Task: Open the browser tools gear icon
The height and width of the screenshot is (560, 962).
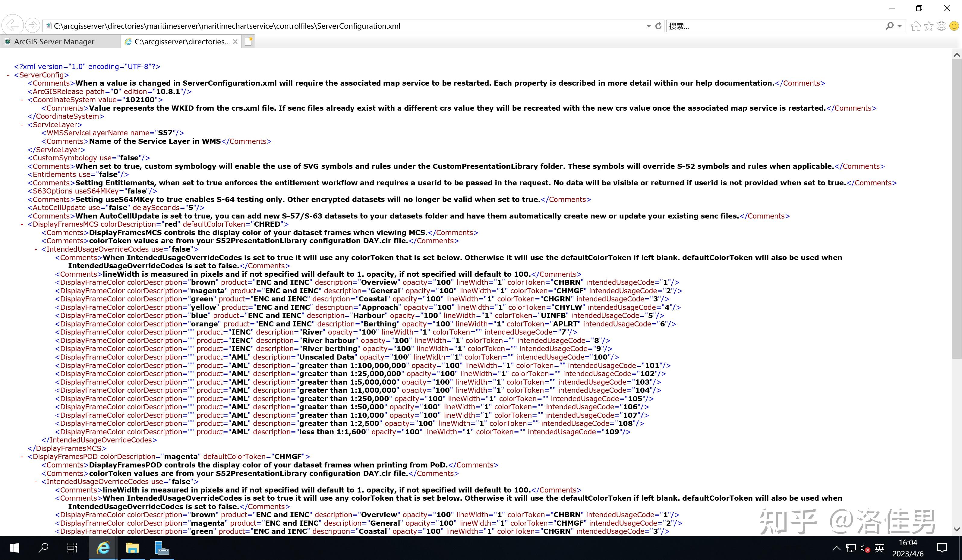Action: tap(941, 26)
